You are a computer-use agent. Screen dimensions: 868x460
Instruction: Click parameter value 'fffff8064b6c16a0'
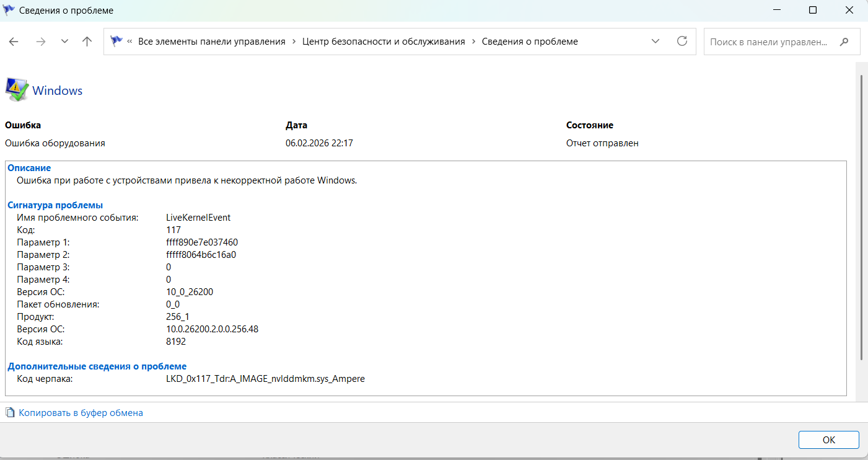click(x=201, y=255)
